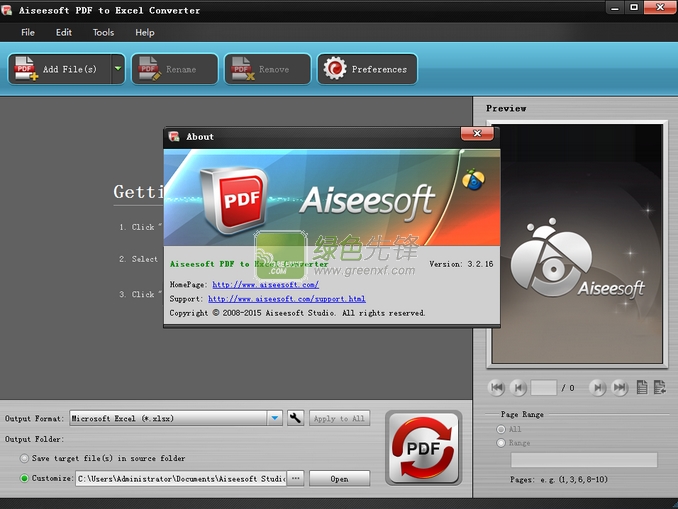Screen dimensions: 678x509
Task: Close the About dialog
Action: (477, 134)
